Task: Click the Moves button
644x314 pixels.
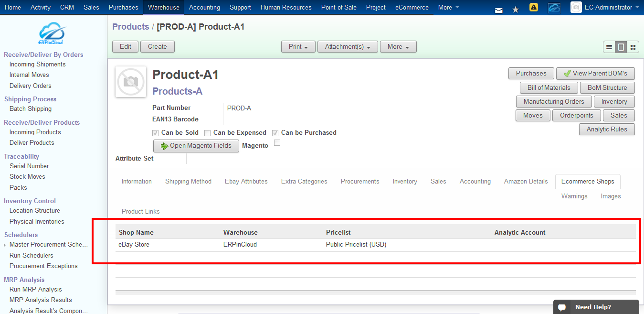Action: click(x=533, y=116)
